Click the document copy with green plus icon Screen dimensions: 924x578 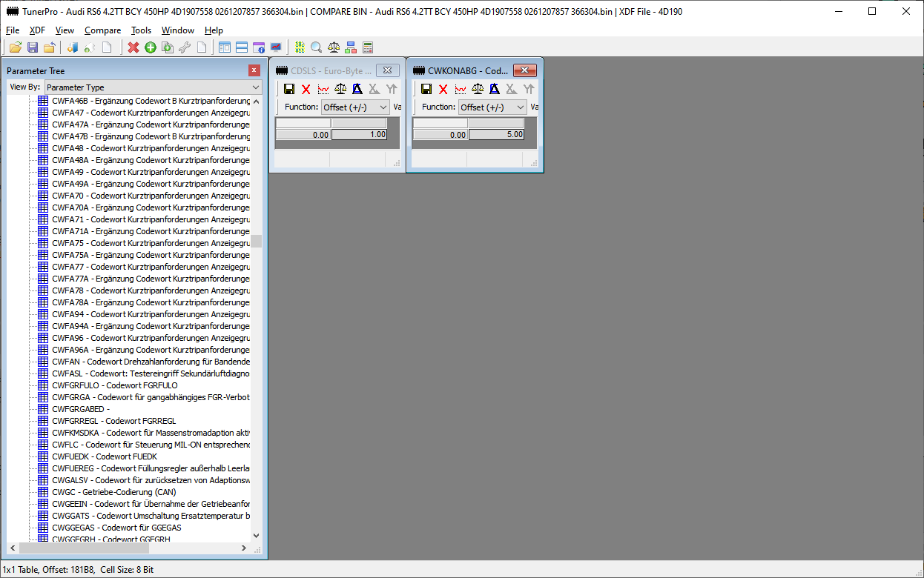click(168, 47)
